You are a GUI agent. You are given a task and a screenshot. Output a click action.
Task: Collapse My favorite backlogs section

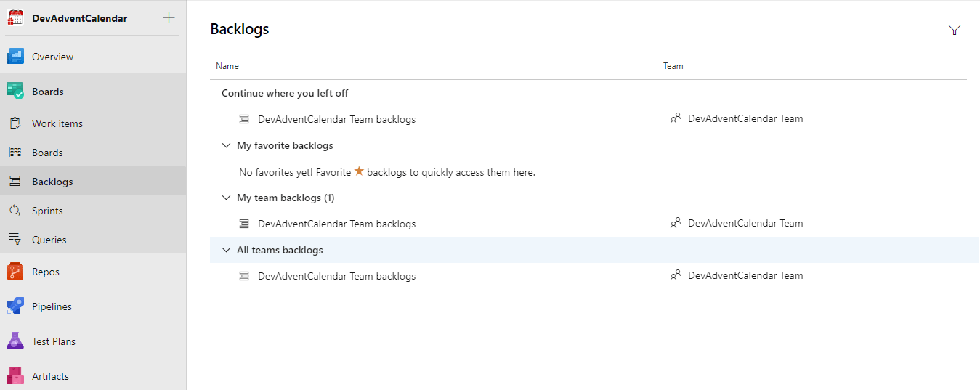point(226,145)
